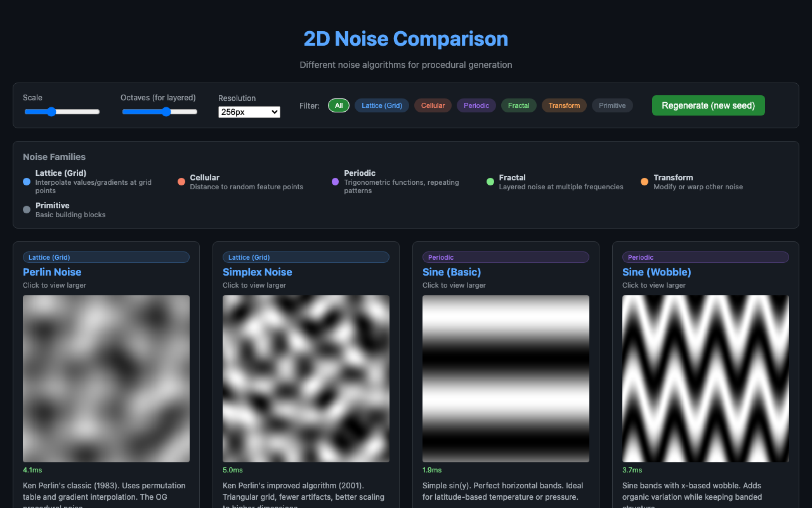Select the Lattice (Grid) filter chip

point(381,105)
